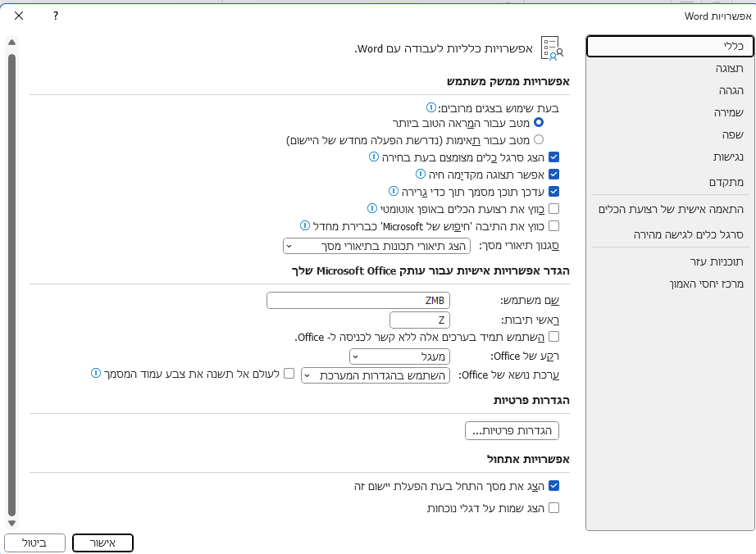
Task: Enable כווץ את רצועת הכלים באופן אוטומטי
Action: [x=554, y=209]
